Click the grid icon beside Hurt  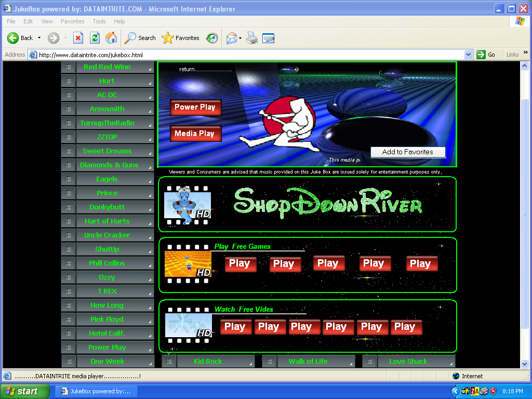pyautogui.click(x=68, y=81)
